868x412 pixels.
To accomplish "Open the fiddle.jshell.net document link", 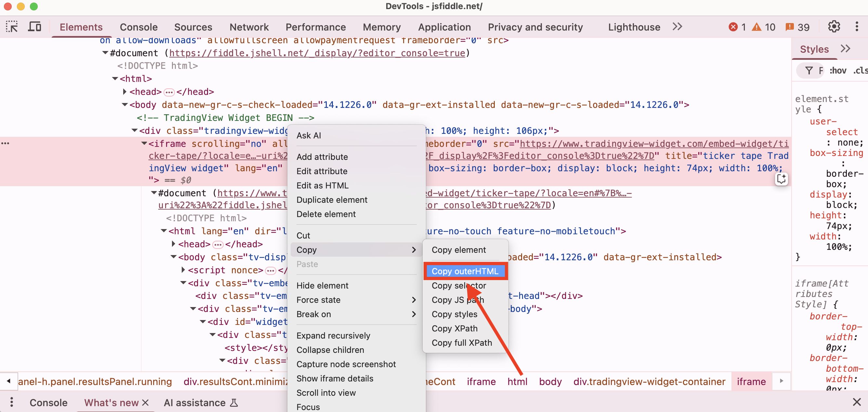I will click(317, 53).
